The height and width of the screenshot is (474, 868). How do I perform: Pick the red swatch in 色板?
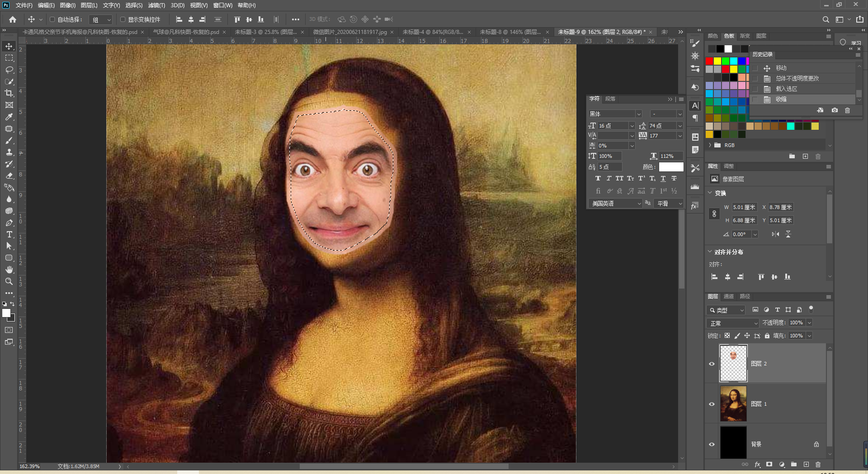[x=709, y=61]
